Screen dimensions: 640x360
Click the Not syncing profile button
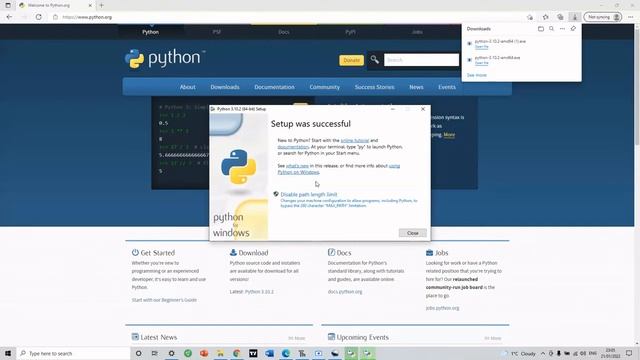604,17
